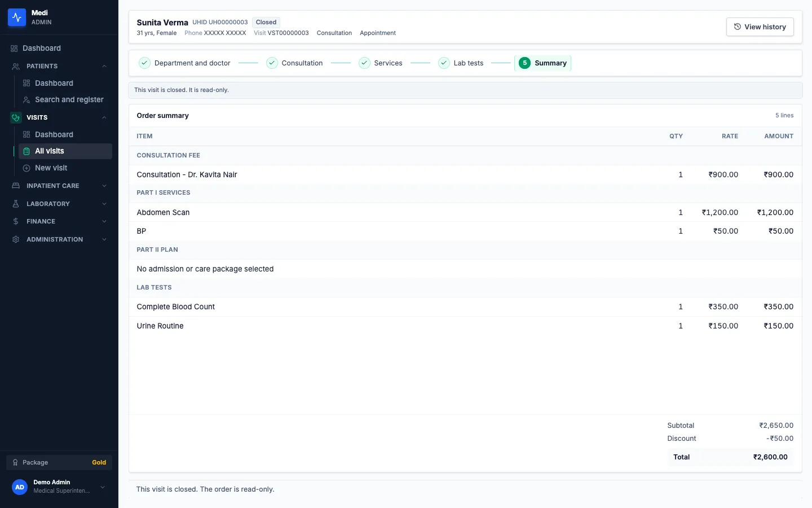This screenshot has height=508, width=812.
Task: Click the patient name Sunita Verma
Action: [162, 23]
